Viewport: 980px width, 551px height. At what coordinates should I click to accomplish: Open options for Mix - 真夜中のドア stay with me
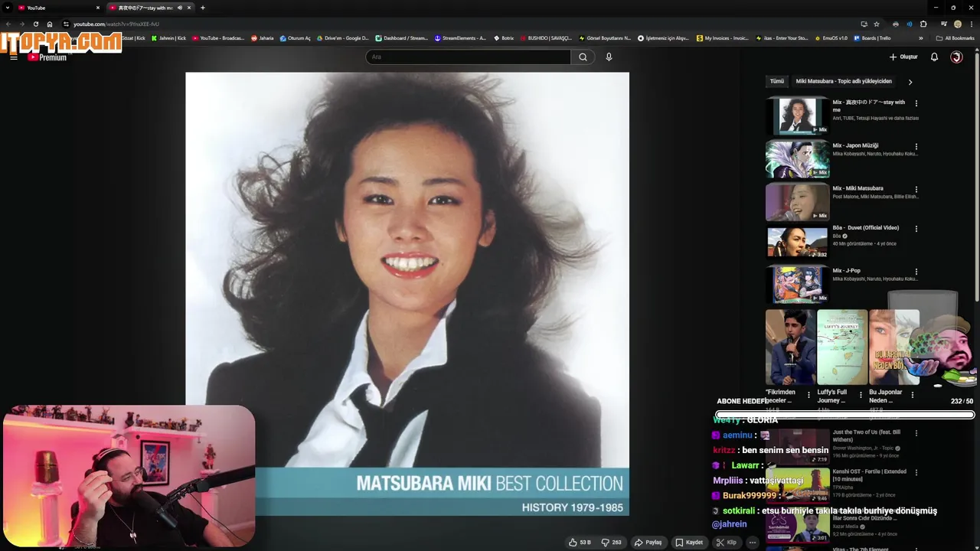point(916,103)
